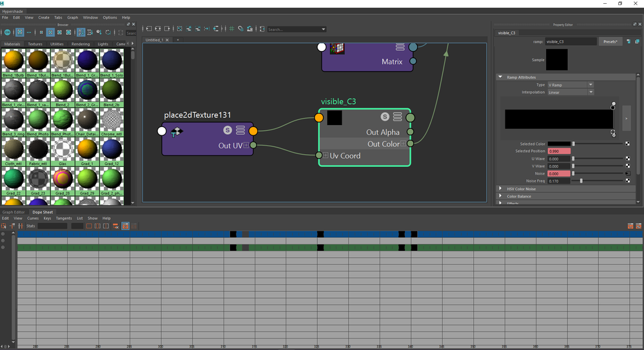Screen dimensions: 644x350
Task: Click the input connections graph icon
Action: (x=149, y=29)
